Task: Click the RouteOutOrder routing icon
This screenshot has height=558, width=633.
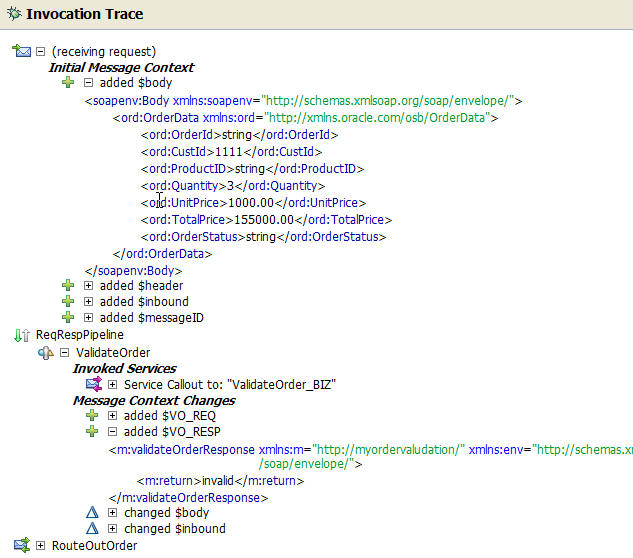Action: pyautogui.click(x=22, y=545)
